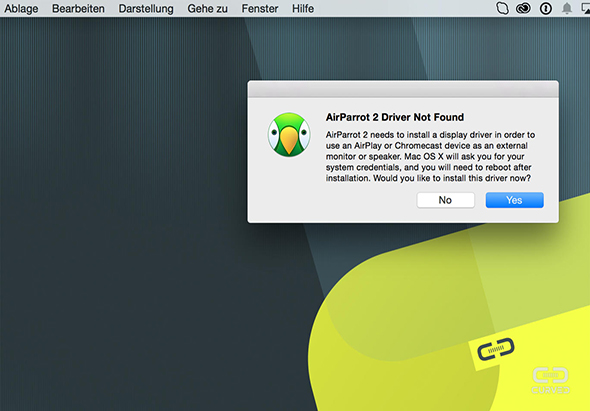Click the dialog title bar
This screenshot has width=590, height=411.
click(403, 89)
